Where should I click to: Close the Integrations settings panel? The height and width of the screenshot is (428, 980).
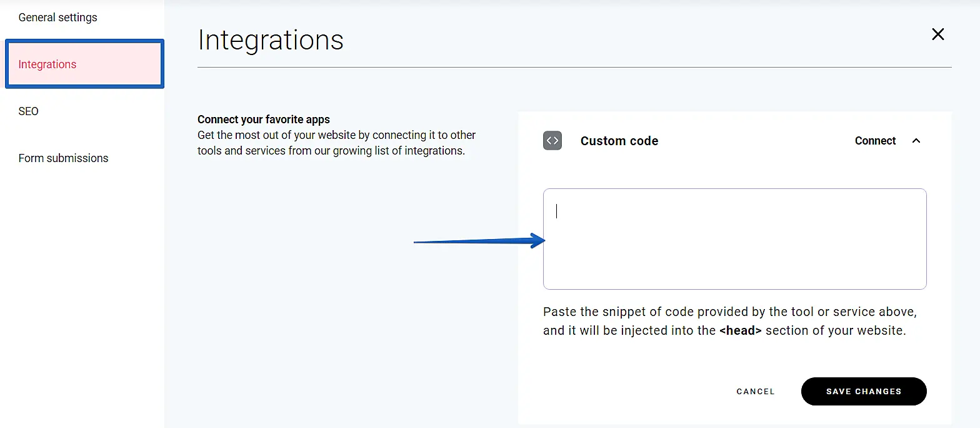tap(937, 34)
